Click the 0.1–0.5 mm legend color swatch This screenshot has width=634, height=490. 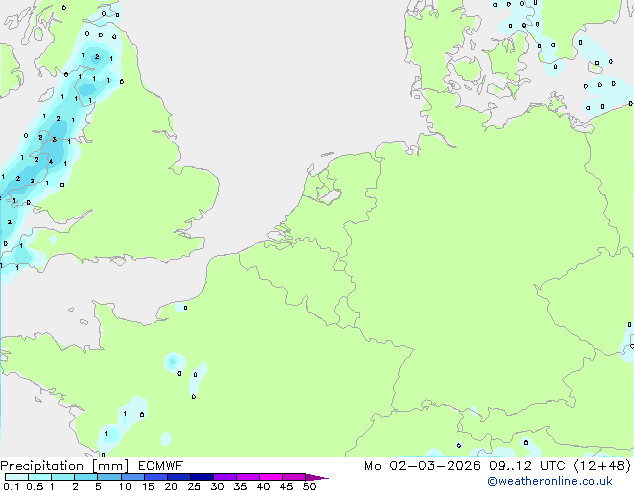click(17, 477)
